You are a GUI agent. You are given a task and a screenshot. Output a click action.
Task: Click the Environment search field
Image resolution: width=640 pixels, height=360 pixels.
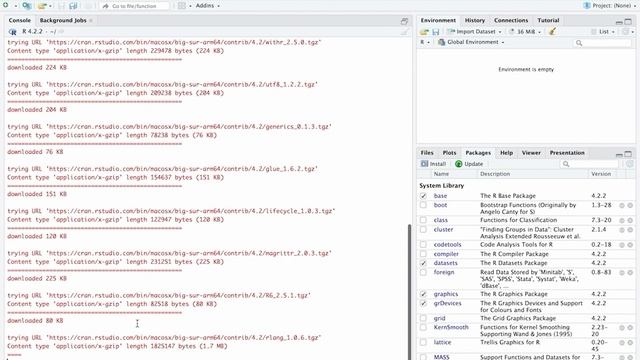pos(603,42)
